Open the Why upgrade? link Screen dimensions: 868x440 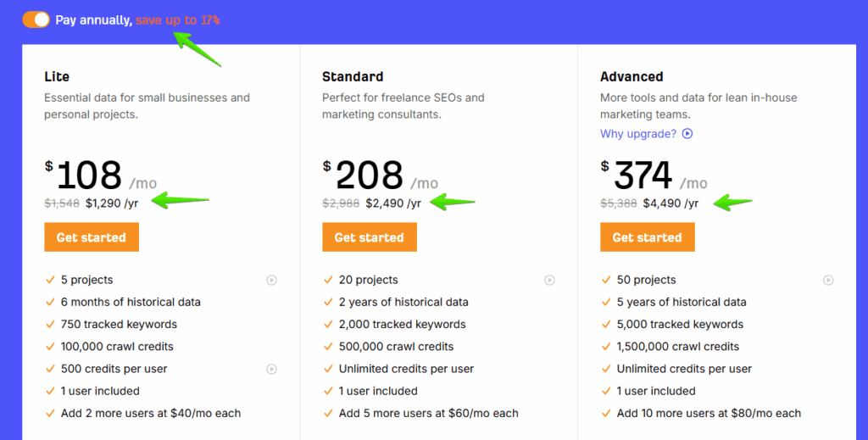coord(637,134)
